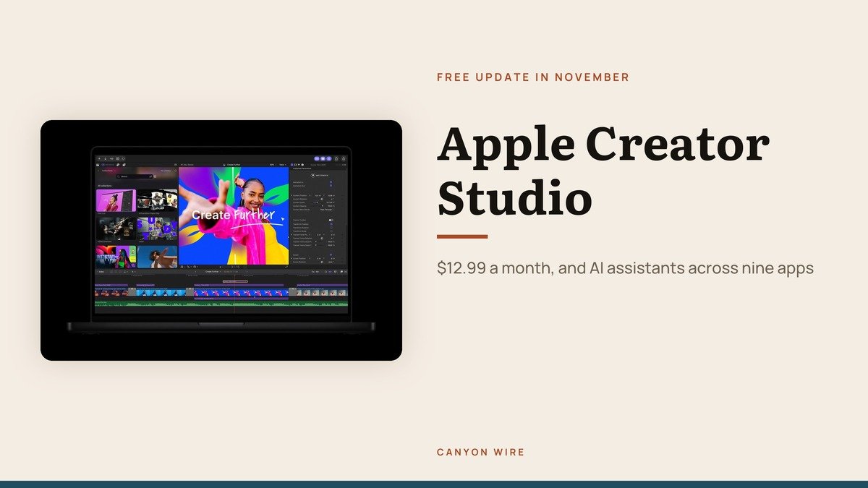This screenshot has width=868, height=488.
Task: Select the pink thumbnail of woman in red
Action: (116, 200)
